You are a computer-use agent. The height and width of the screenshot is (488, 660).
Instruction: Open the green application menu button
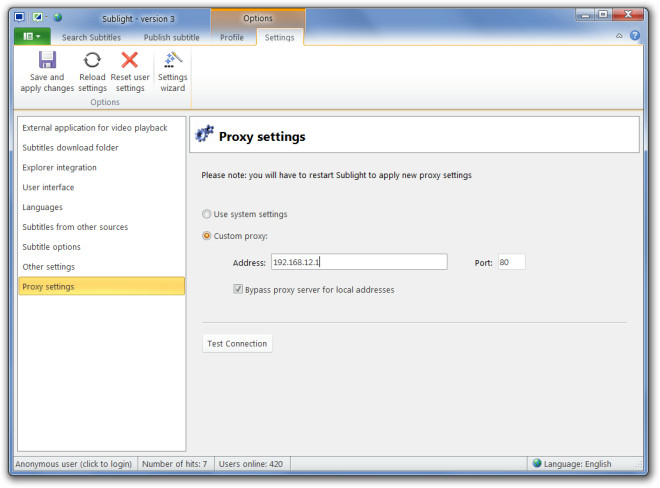tap(32, 37)
